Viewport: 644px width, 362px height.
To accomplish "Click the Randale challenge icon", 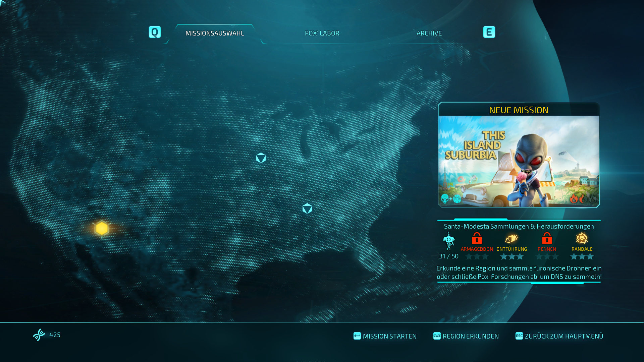I will coord(582,238).
